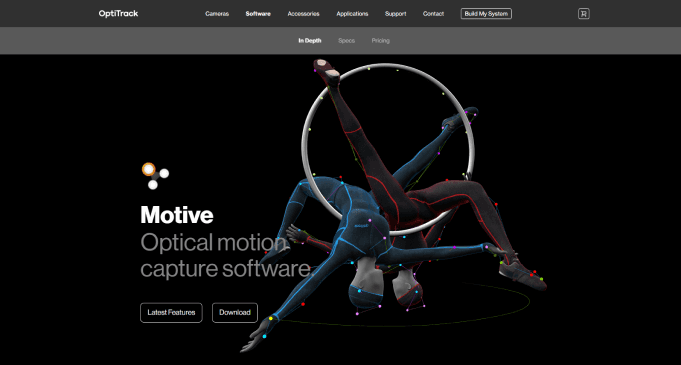Select the In Depth tab
The image size is (681, 365).
[x=310, y=41]
